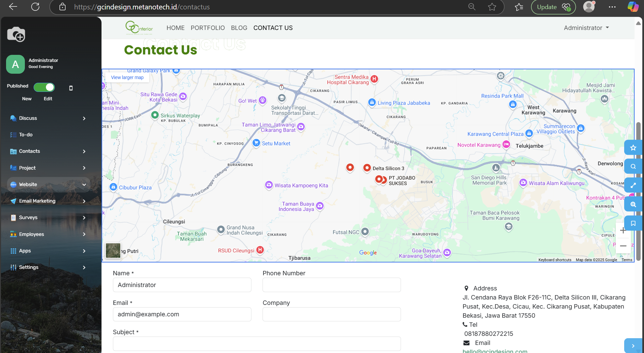Expand the Employees submenu chevron
The width and height of the screenshot is (644, 353).
(x=84, y=234)
